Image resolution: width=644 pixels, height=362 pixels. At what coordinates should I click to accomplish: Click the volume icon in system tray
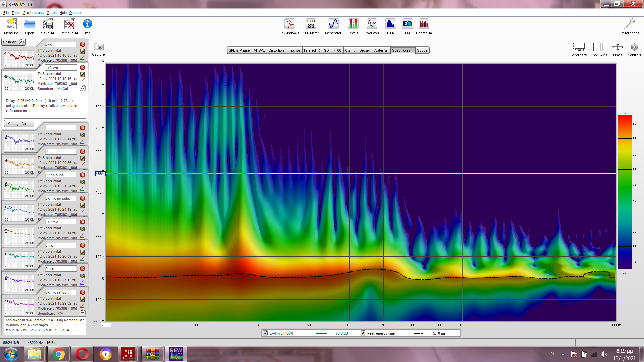click(x=604, y=354)
